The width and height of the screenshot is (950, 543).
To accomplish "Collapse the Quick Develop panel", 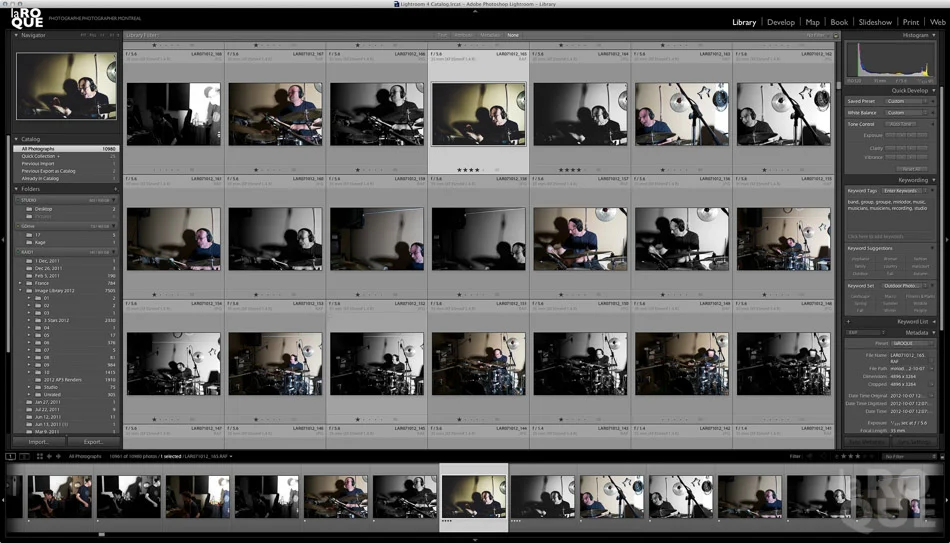I will pyautogui.click(x=934, y=90).
